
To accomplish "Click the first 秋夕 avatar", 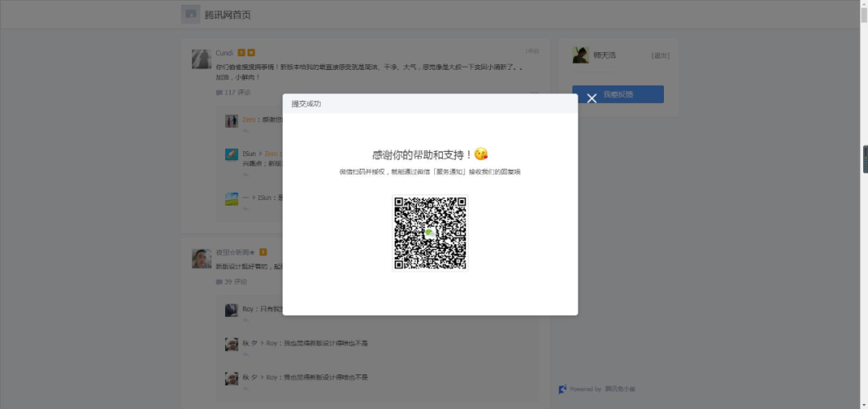I will (231, 344).
